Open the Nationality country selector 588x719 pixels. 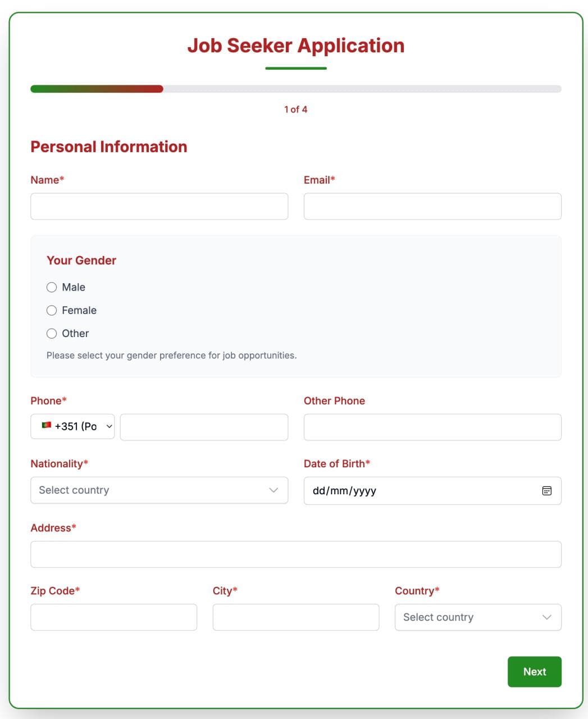159,490
